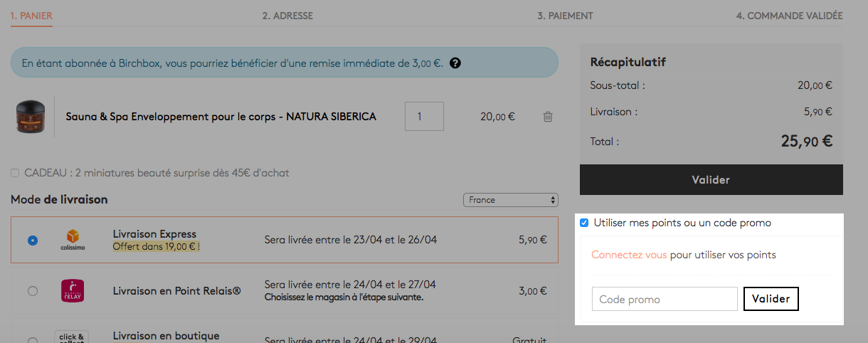
Task: Click the Mondial Relay logo icon
Action: 73,290
